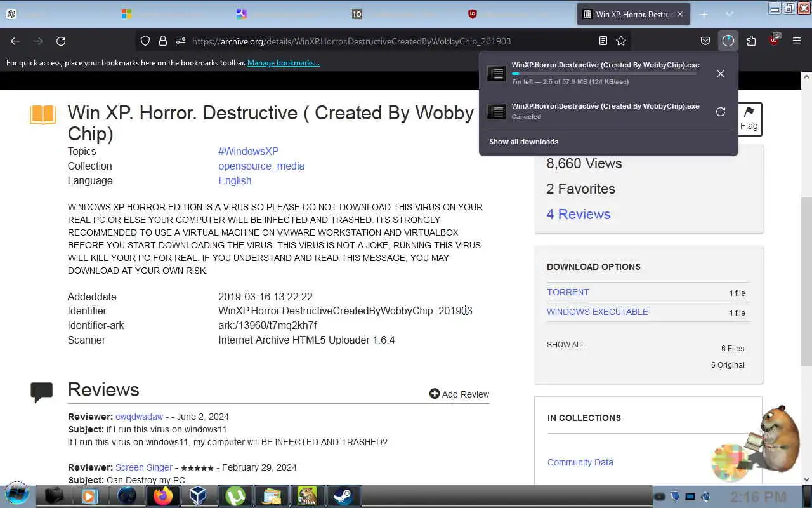Open the dark globe taskbar icon

126,495
